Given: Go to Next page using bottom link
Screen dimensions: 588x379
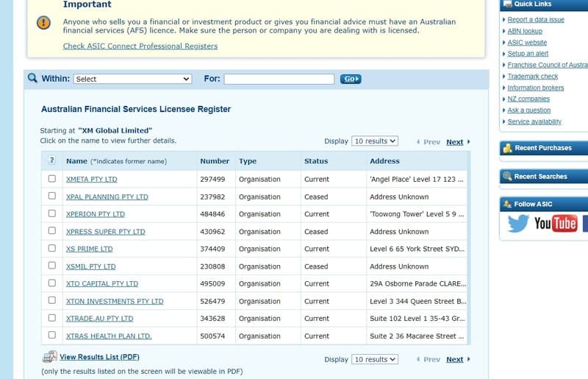Looking at the screenshot, I should (x=454, y=359).
